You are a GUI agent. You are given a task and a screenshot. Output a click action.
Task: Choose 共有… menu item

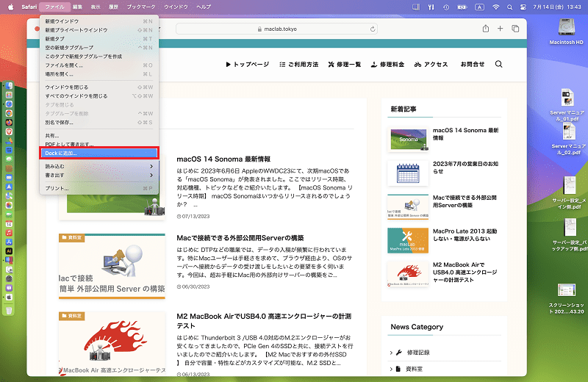[99, 135]
